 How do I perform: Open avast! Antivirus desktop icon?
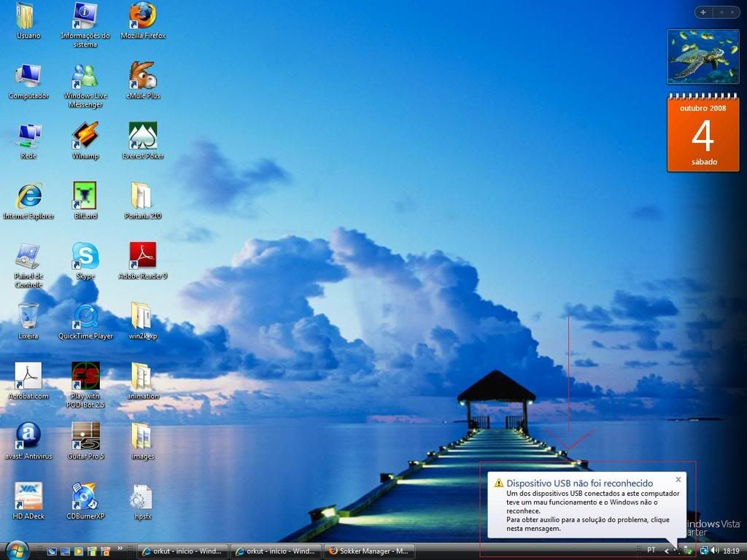[x=28, y=436]
